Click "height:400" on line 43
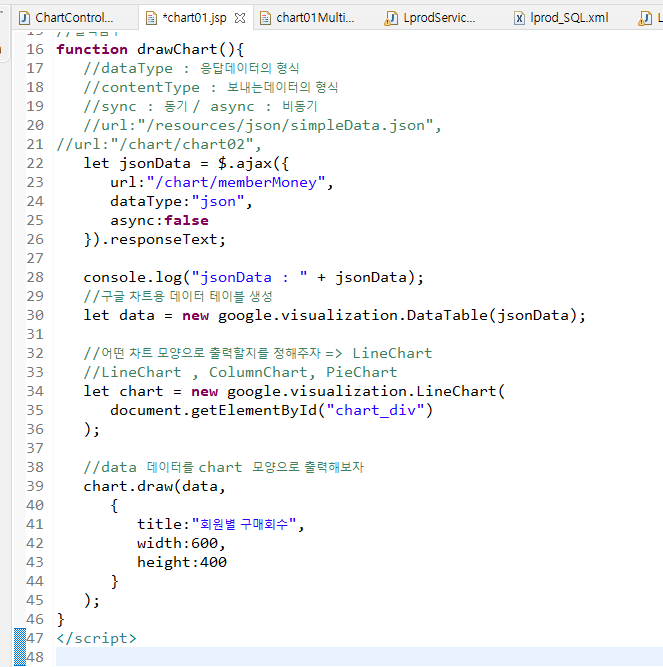This screenshot has height=667, width=663. pos(182,562)
